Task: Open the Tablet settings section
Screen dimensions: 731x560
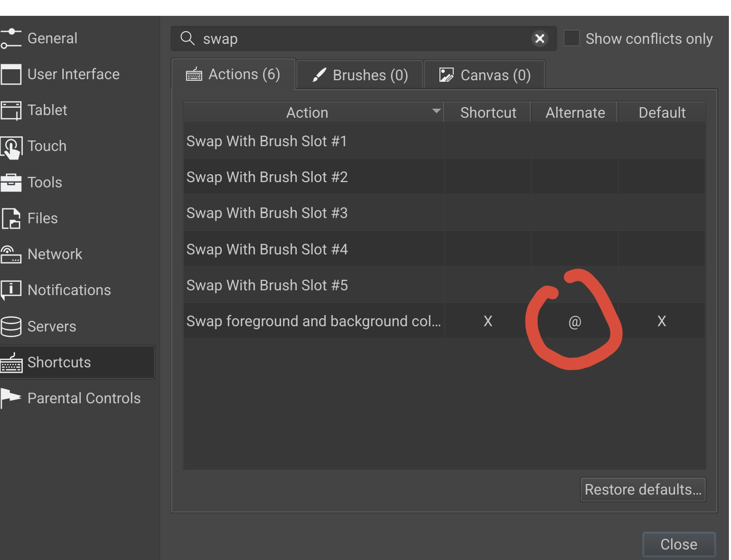Action: coord(48,110)
